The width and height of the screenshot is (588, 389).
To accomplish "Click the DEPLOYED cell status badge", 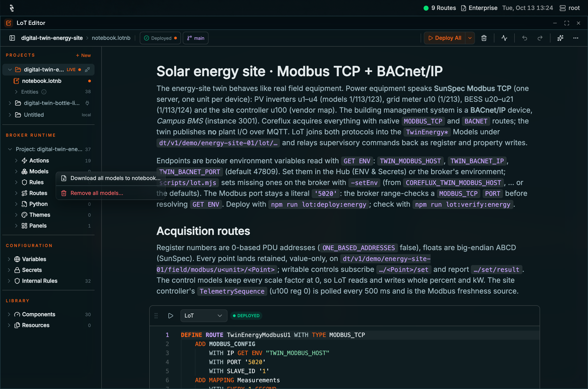I will [x=246, y=315].
